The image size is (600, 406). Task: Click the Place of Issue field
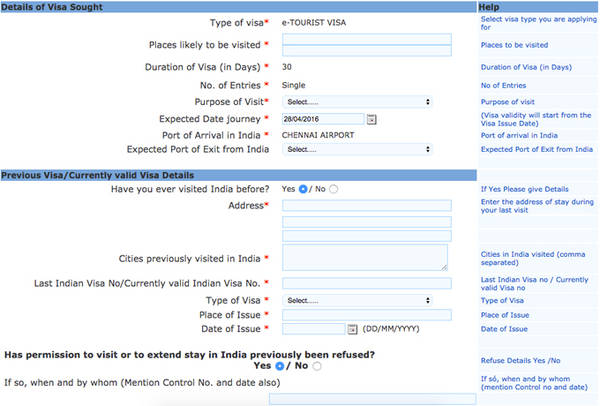point(367,315)
